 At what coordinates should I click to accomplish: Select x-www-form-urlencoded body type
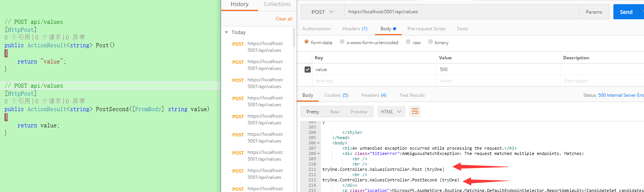click(x=342, y=42)
